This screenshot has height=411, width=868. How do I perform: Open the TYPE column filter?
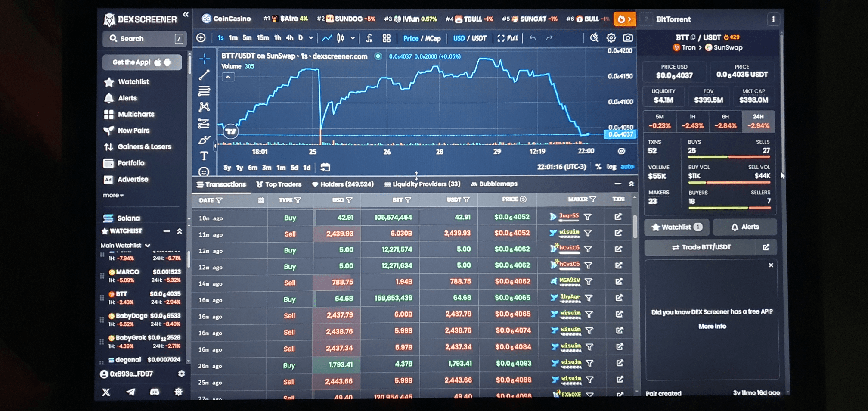(x=298, y=200)
